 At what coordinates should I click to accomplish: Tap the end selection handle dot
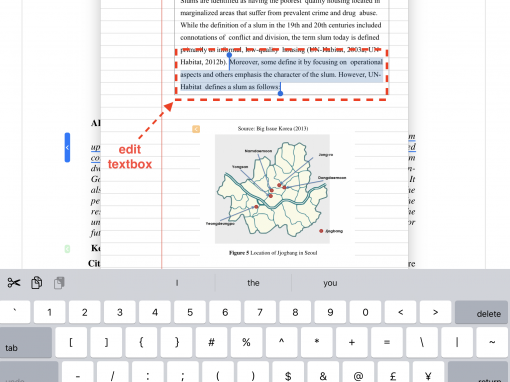click(280, 93)
